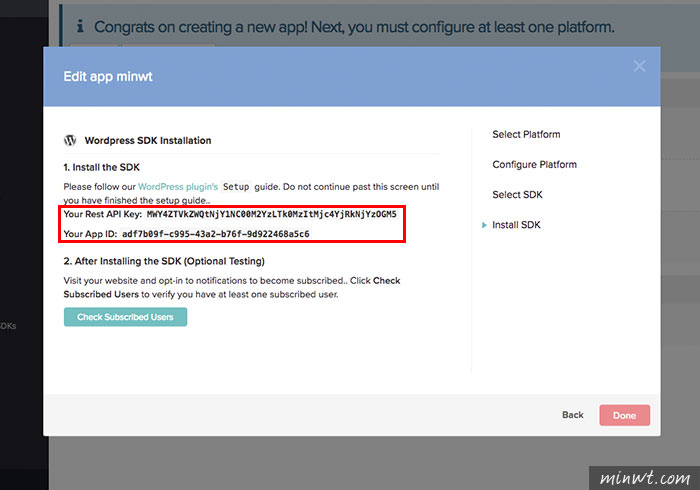
Task: Click the 'Edit app minwt' title
Action: click(x=108, y=77)
